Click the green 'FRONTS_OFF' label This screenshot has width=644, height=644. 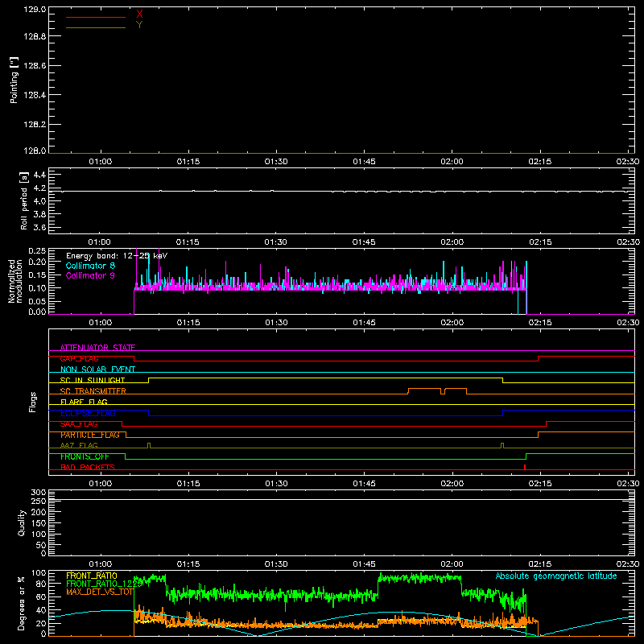(85, 456)
